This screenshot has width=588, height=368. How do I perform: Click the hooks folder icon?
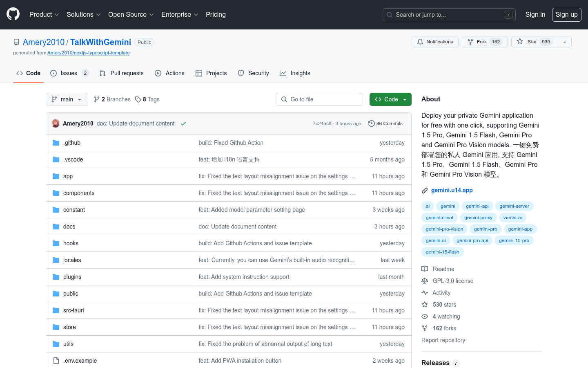point(56,243)
